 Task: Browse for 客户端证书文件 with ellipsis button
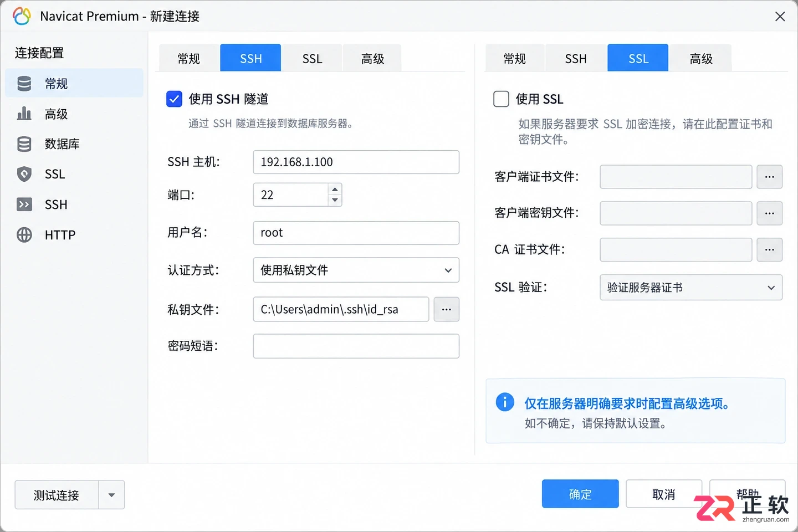(x=770, y=177)
